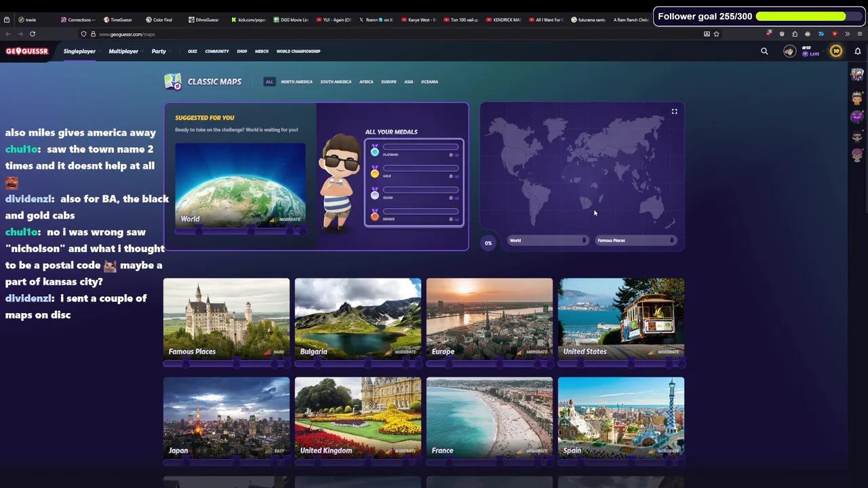Open the Bulgaria map card
The image size is (868, 488).
coord(358,319)
